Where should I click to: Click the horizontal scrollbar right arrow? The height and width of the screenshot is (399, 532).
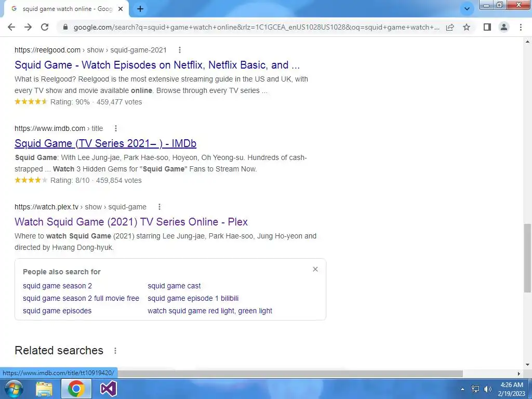519,374
